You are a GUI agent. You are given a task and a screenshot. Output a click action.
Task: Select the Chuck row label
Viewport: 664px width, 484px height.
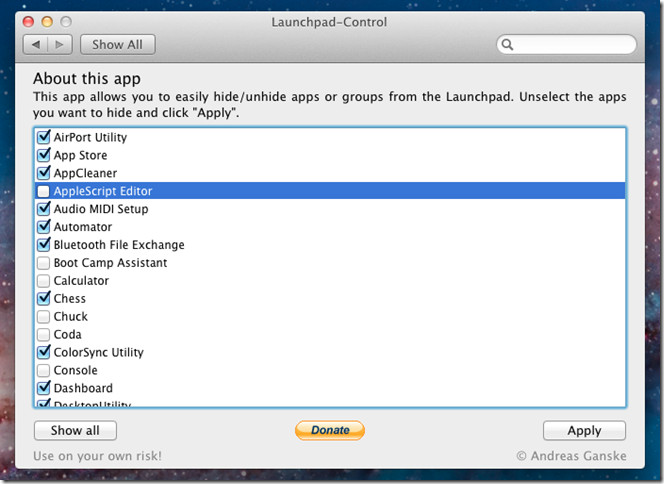click(71, 316)
